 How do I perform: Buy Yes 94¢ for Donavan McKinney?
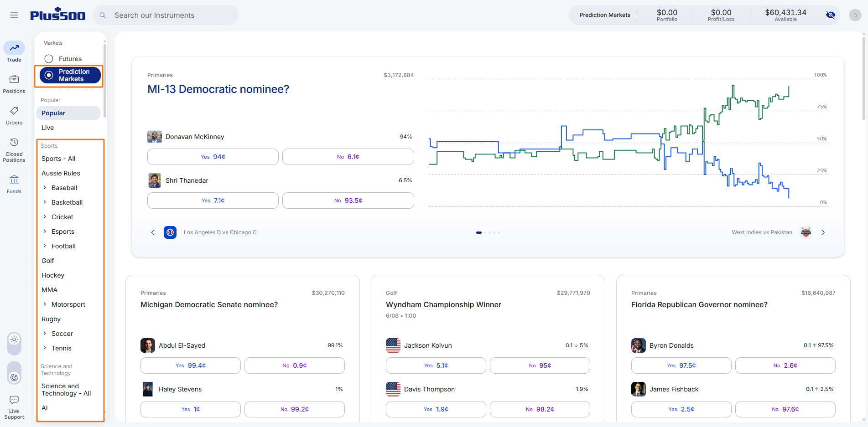coord(213,157)
